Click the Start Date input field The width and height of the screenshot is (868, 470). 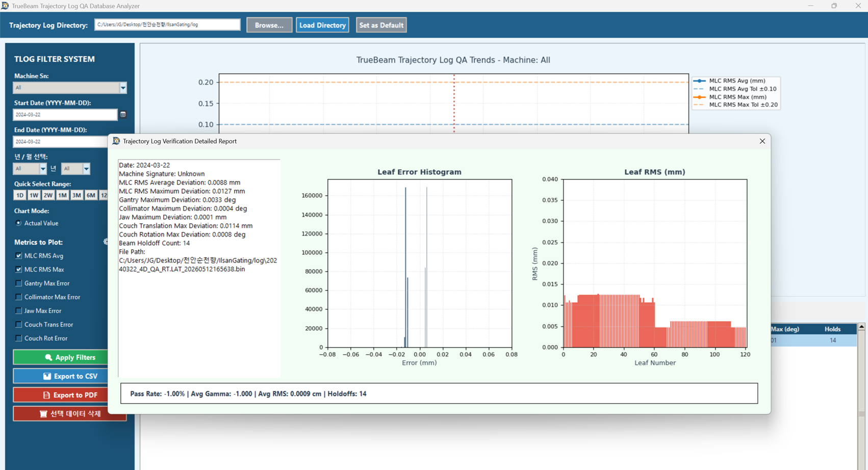click(65, 115)
